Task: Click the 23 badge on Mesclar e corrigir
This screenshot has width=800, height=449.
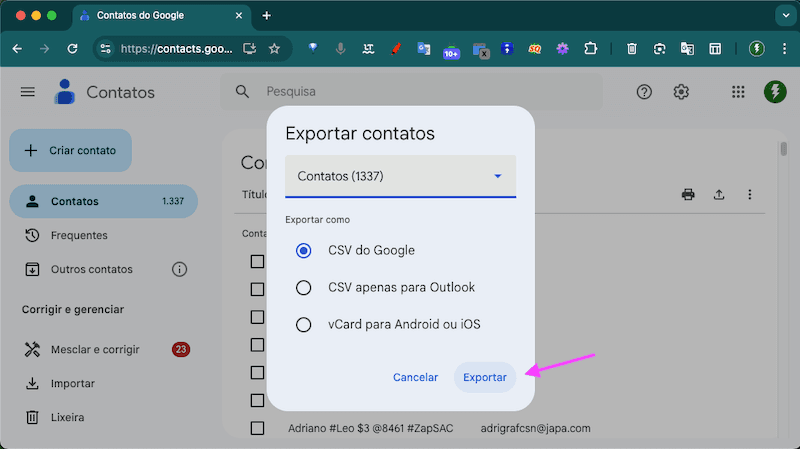Action: point(181,350)
